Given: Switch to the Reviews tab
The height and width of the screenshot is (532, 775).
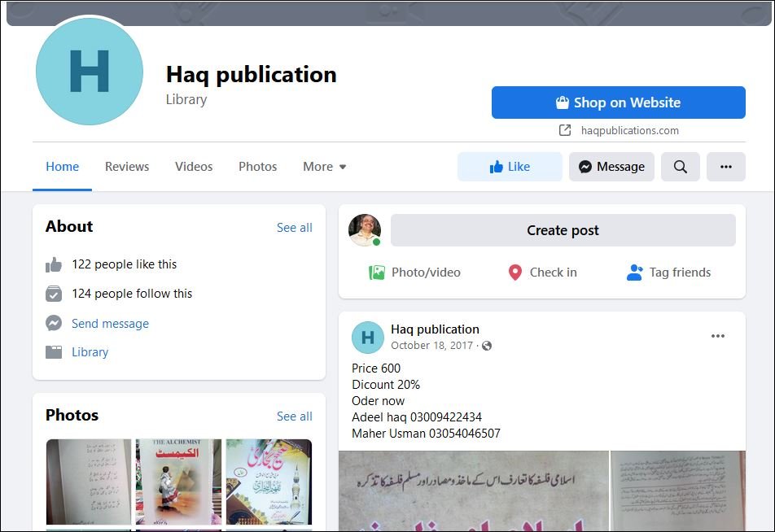Looking at the screenshot, I should click(x=127, y=167).
